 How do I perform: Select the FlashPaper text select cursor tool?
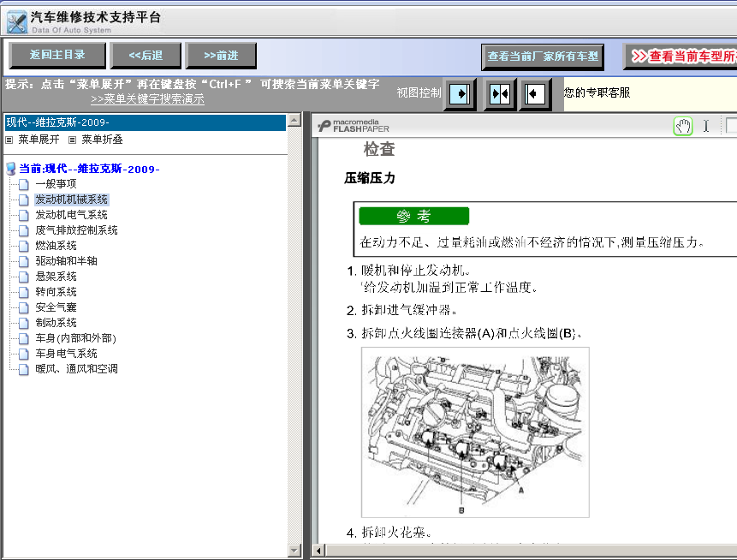tap(706, 126)
